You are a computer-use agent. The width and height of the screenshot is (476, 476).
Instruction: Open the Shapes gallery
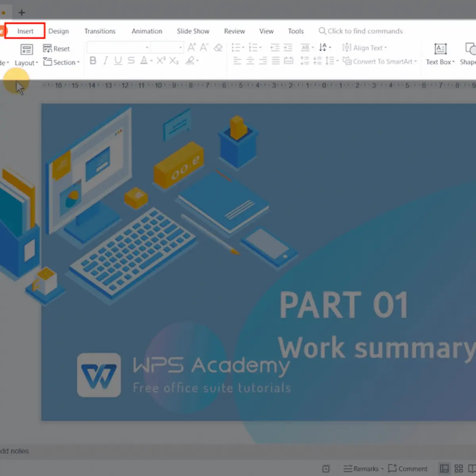click(469, 54)
